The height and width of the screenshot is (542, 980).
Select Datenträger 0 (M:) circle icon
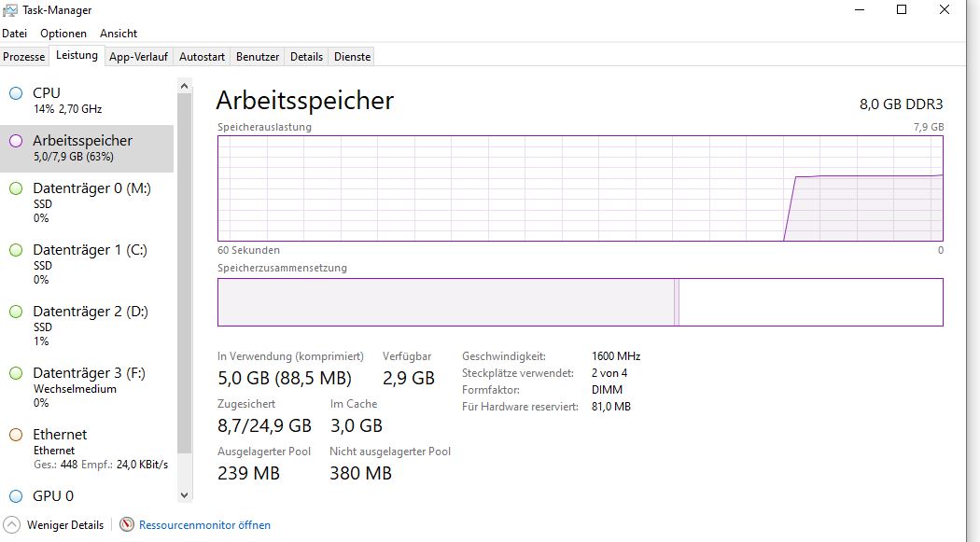pyautogui.click(x=15, y=188)
